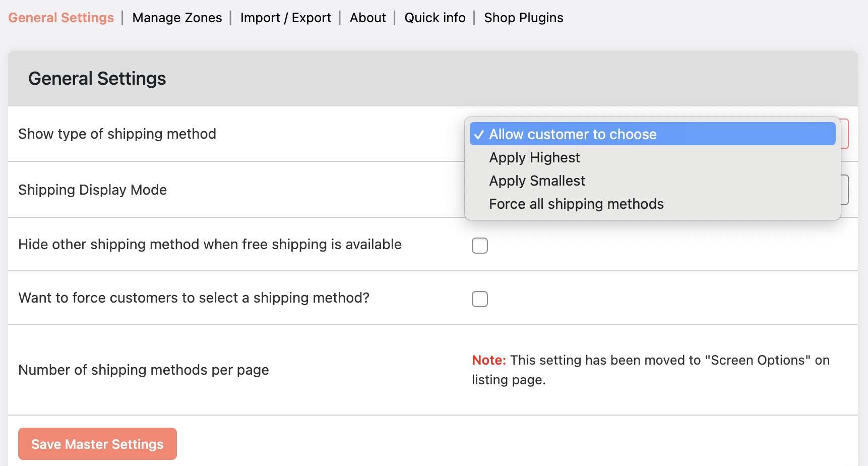Enable hiding other methods when free shipping available
The width and height of the screenshot is (868, 466).
479,246
